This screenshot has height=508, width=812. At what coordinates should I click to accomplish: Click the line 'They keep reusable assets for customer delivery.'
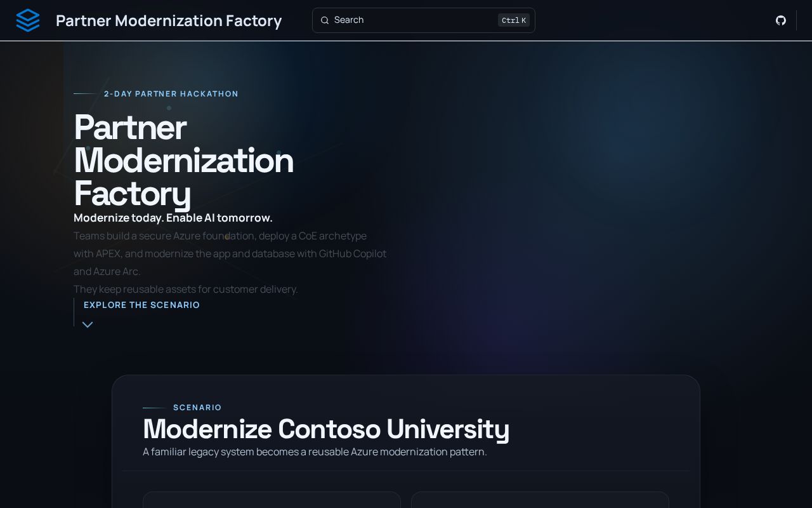tap(186, 290)
